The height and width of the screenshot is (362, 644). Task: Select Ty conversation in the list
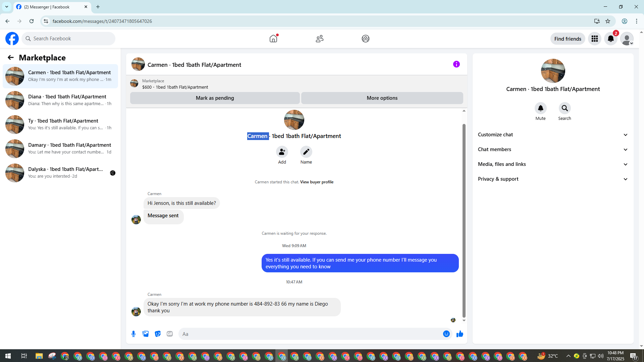pyautogui.click(x=60, y=125)
